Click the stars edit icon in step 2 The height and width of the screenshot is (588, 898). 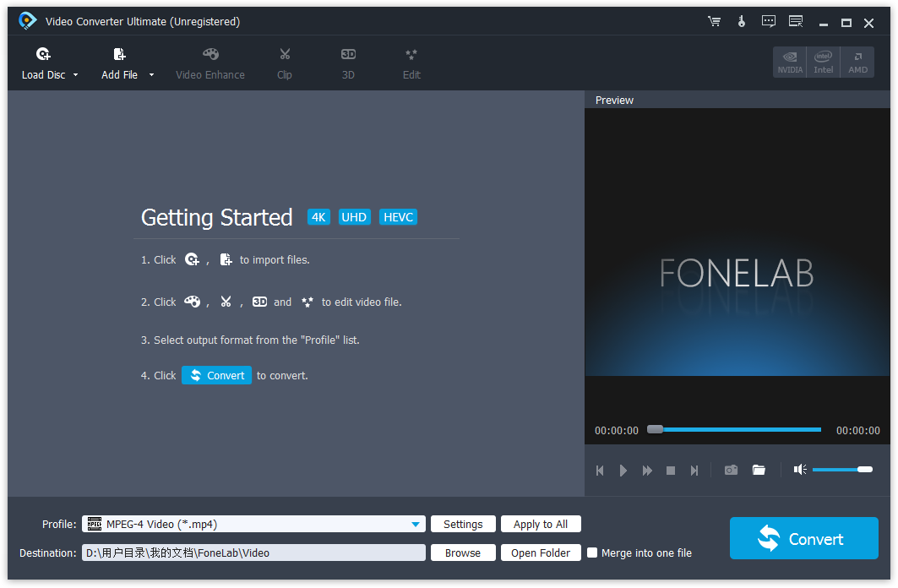tap(307, 302)
